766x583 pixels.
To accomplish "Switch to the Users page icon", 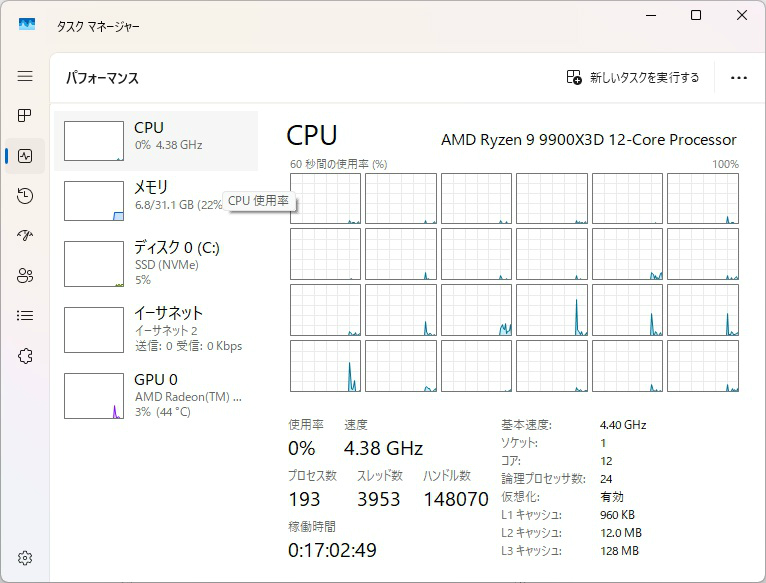I will (x=25, y=276).
